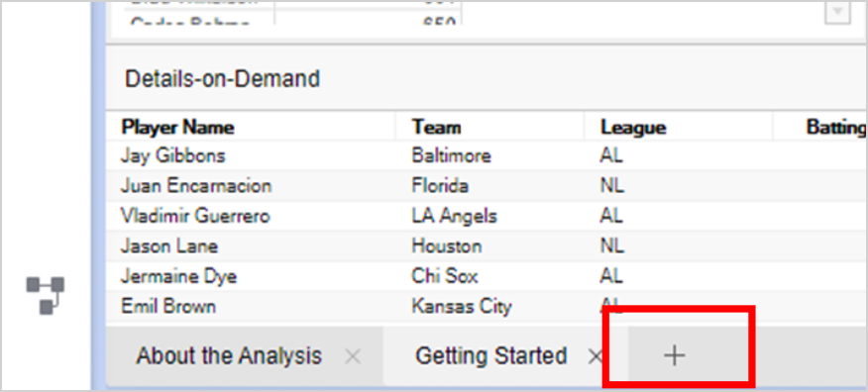Select the Jermaine Dye row

[x=488, y=275]
